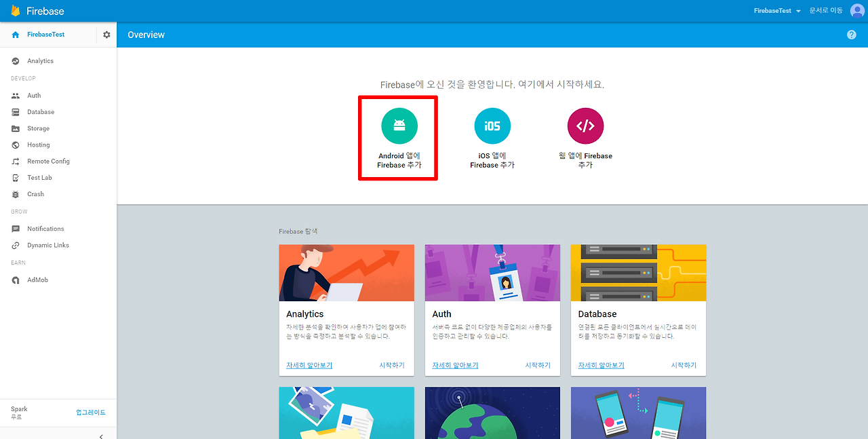Click Android 앱에 Firebase 추가 label

pos(399,160)
